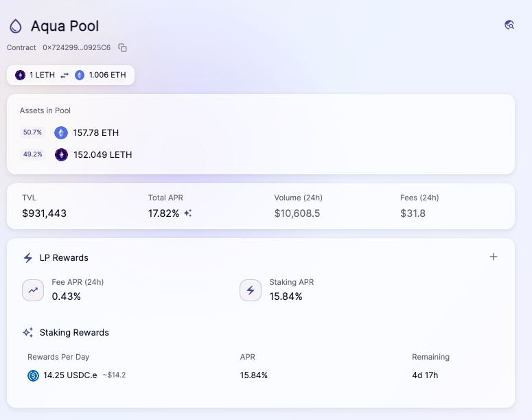The image size is (532, 420).
Task: Click the 1.006 ETH rate value
Action: click(x=107, y=75)
